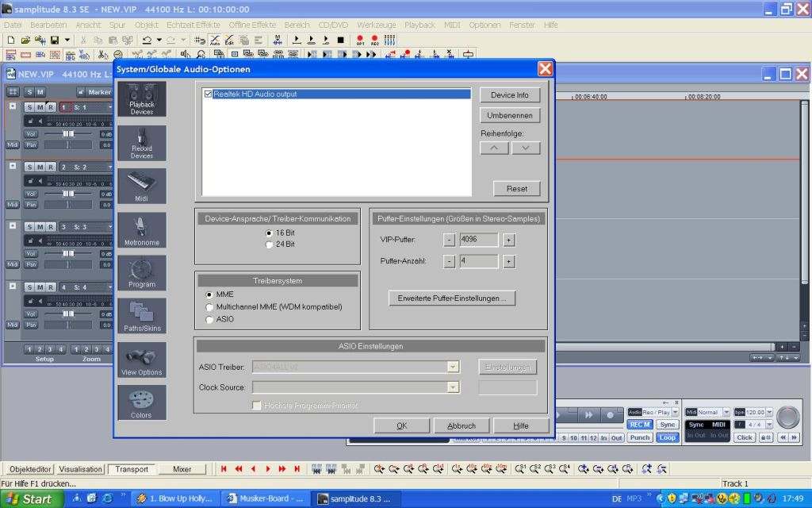The height and width of the screenshot is (508, 812).
Task: Select the ASIO driver system
Action: click(x=209, y=319)
